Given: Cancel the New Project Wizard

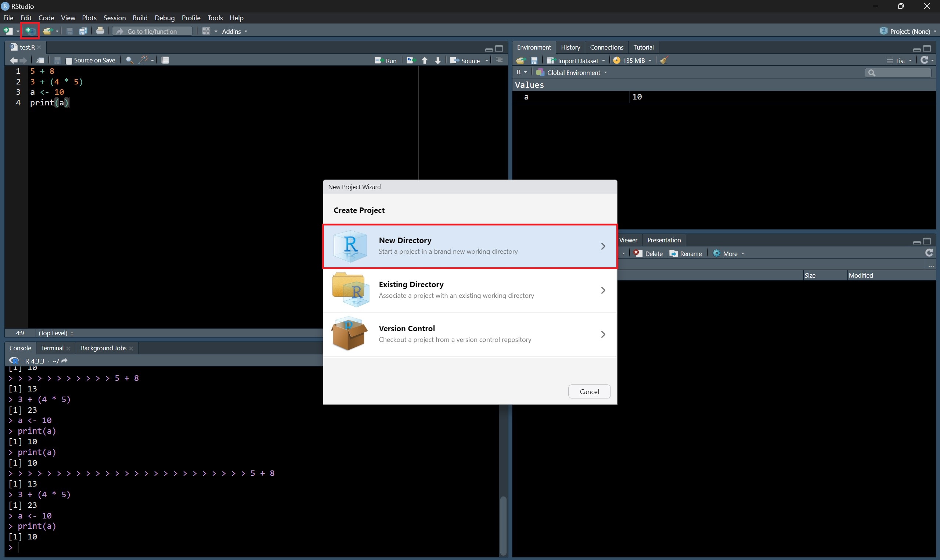Looking at the screenshot, I should pos(589,391).
